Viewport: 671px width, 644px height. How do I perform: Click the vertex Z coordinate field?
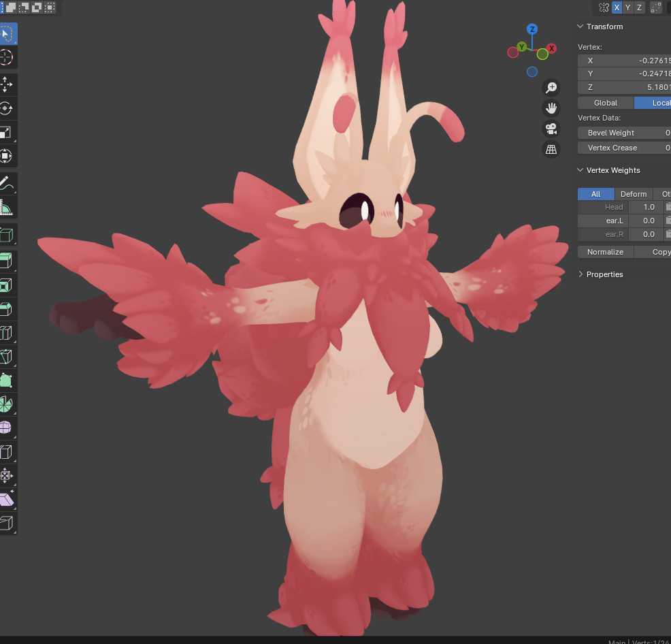coord(624,87)
